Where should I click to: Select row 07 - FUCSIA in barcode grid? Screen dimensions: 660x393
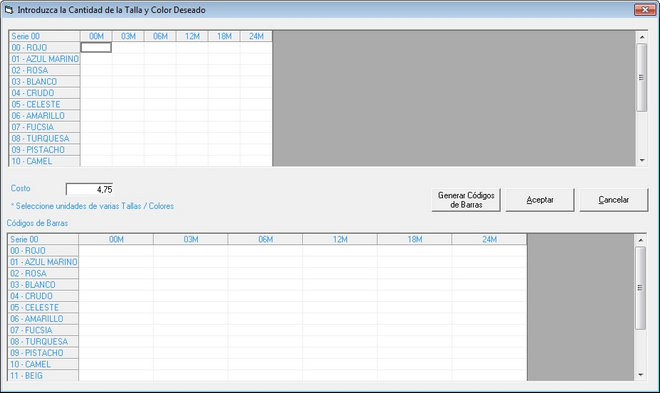point(43,330)
